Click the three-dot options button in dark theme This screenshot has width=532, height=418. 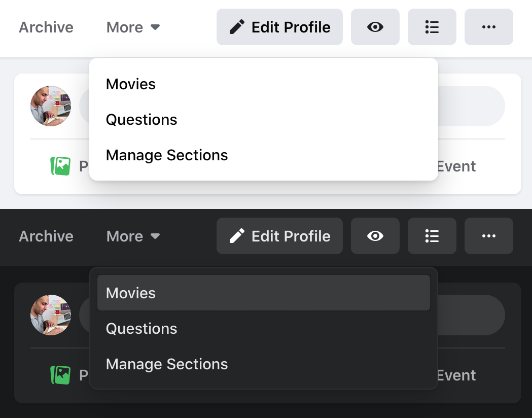[488, 236]
